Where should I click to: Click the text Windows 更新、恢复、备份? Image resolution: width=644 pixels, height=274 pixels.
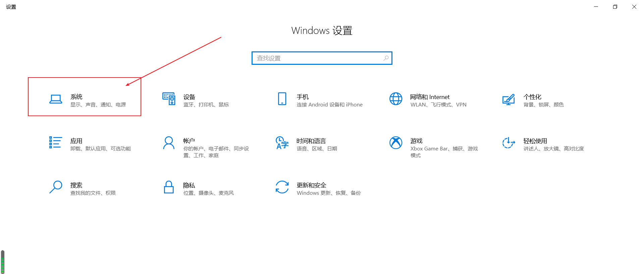[329, 193]
